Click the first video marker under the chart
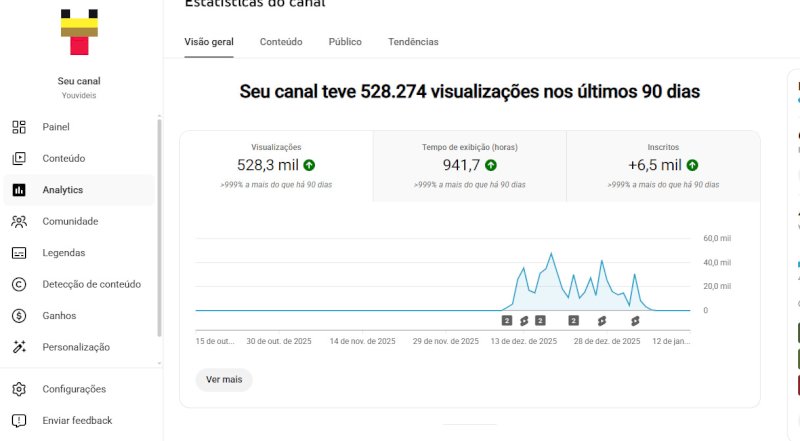This screenshot has width=800, height=441. coord(507,321)
